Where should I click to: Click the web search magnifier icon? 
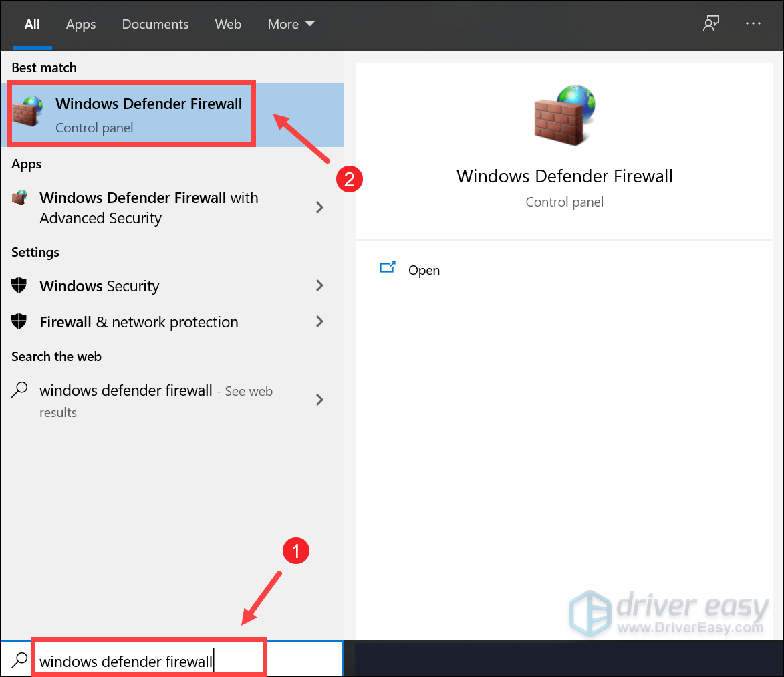click(19, 390)
